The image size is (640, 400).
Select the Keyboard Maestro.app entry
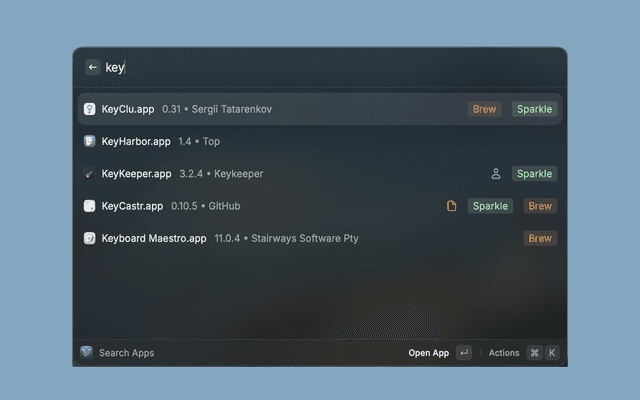[320, 238]
